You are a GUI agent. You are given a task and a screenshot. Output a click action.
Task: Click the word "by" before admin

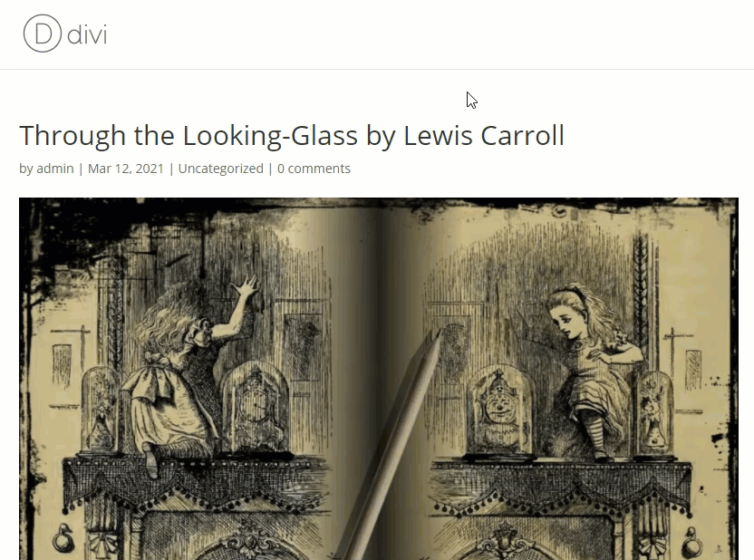click(26, 169)
